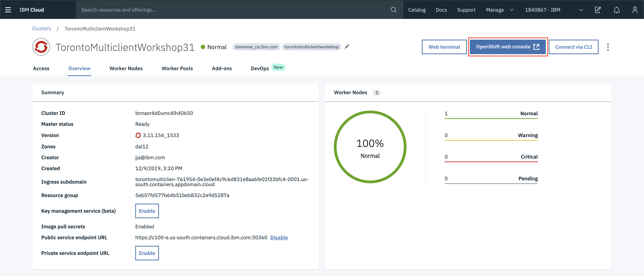644x276 pixels.
Task: Enable Private service endpoint URL
Action: coord(147,253)
